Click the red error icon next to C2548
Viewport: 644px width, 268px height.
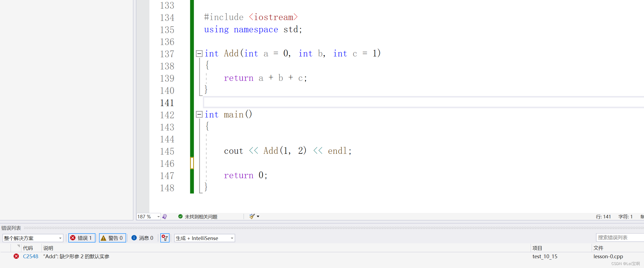point(16,256)
